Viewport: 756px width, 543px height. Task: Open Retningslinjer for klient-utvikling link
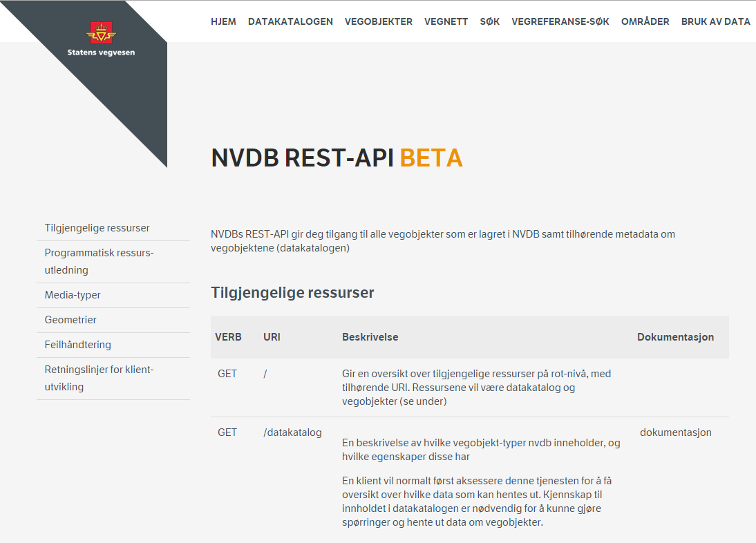(x=99, y=378)
